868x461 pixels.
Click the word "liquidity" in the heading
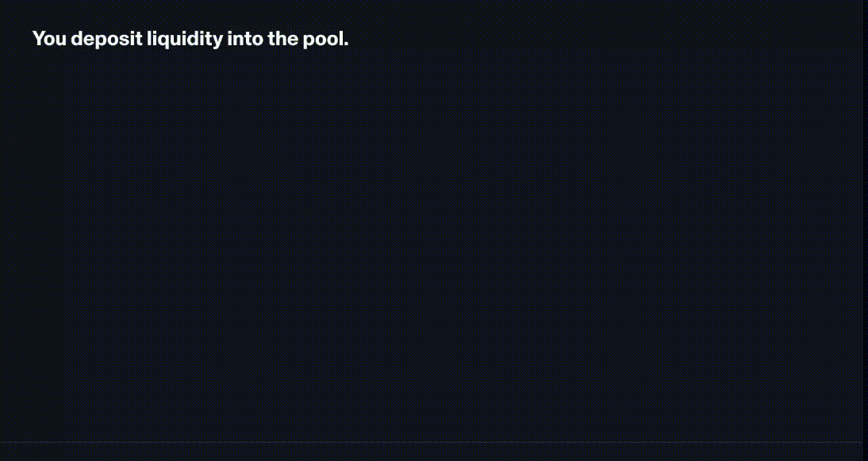tap(184, 39)
